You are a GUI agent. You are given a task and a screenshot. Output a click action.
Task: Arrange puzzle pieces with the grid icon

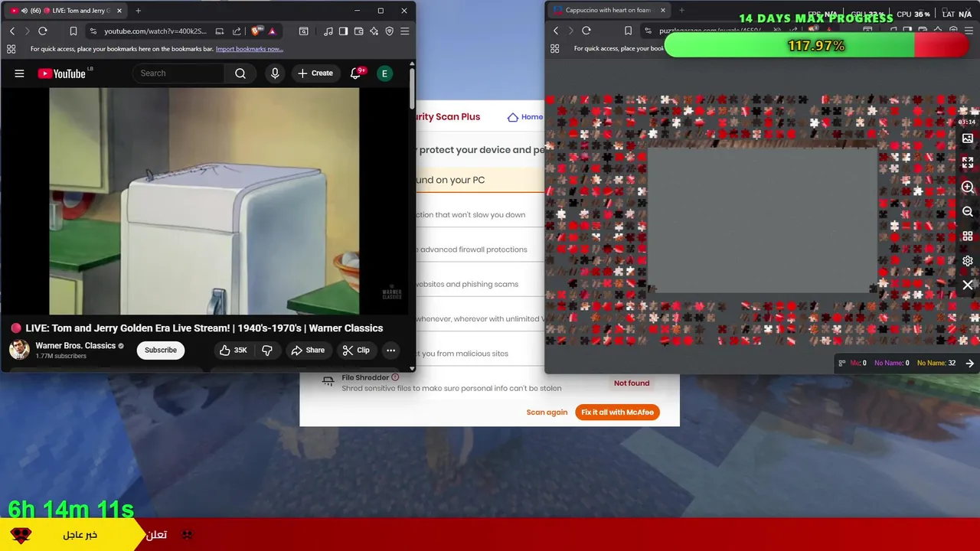(x=968, y=236)
